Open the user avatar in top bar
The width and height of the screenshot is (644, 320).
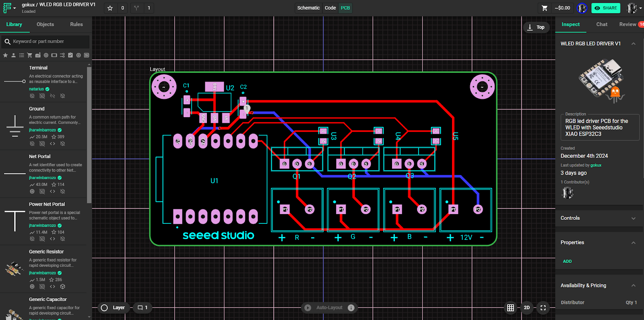[x=582, y=8]
